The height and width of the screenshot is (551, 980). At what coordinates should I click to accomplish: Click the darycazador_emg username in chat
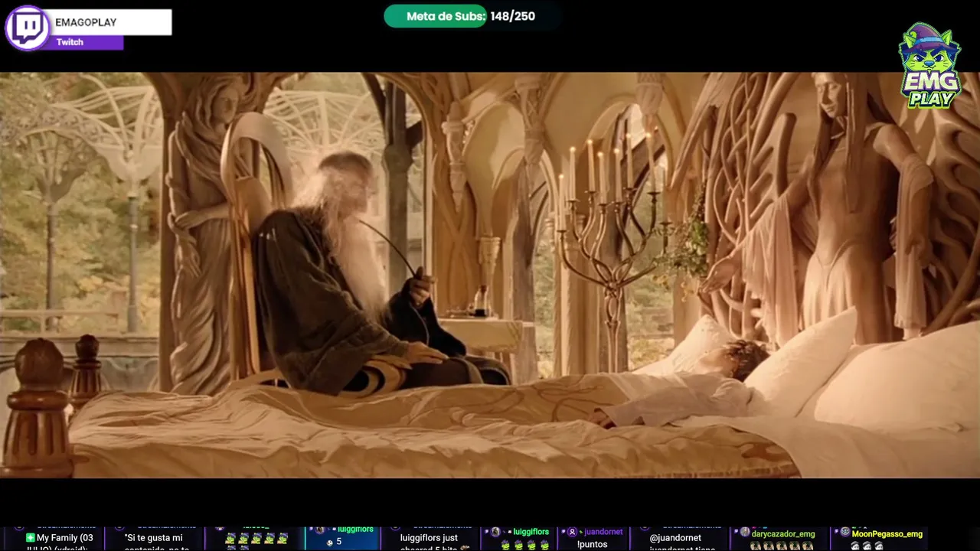[x=782, y=533]
